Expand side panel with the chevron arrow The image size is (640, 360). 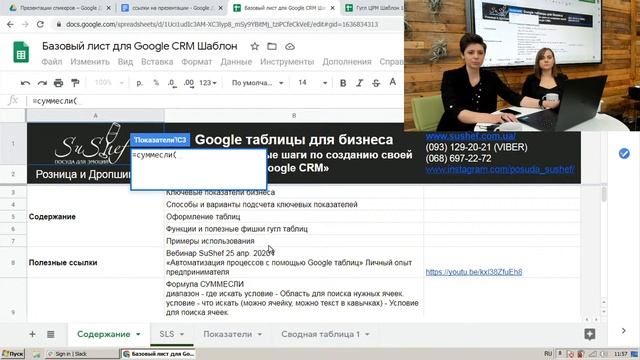click(x=623, y=331)
